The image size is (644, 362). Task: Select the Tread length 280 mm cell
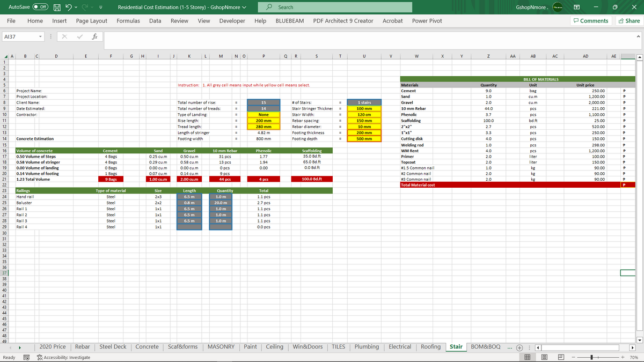click(264, 127)
